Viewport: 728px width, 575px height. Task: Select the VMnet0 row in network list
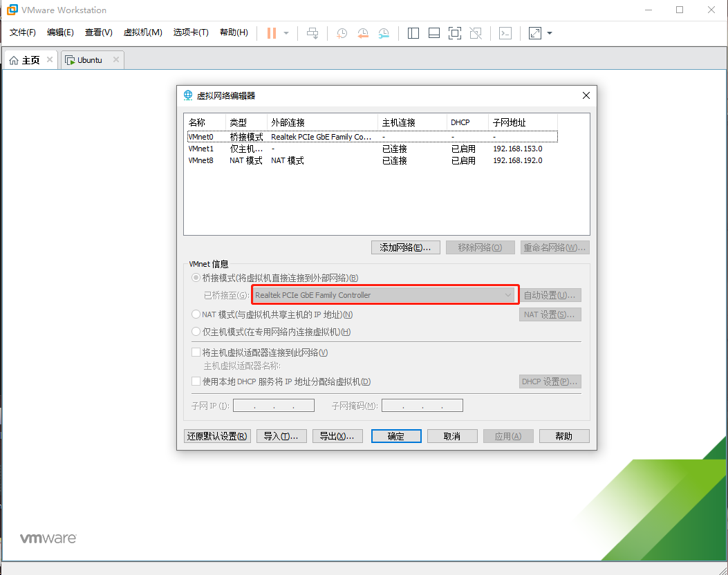coord(373,137)
